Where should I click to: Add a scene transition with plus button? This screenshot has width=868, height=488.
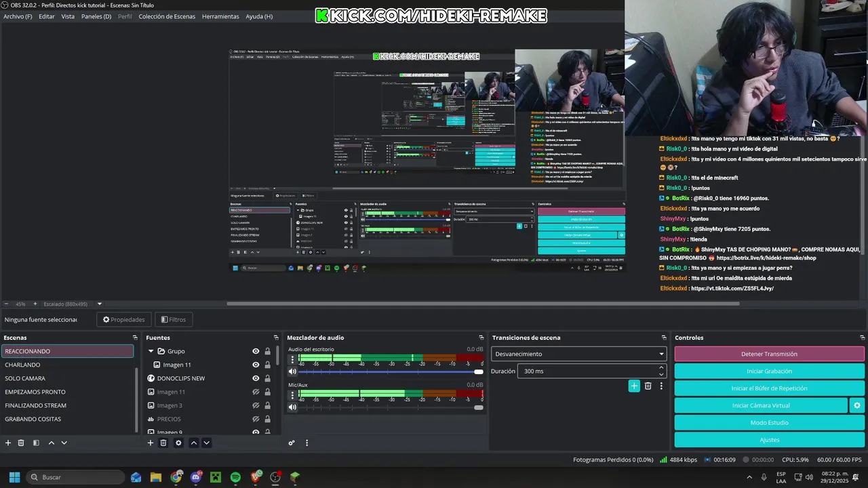634,386
